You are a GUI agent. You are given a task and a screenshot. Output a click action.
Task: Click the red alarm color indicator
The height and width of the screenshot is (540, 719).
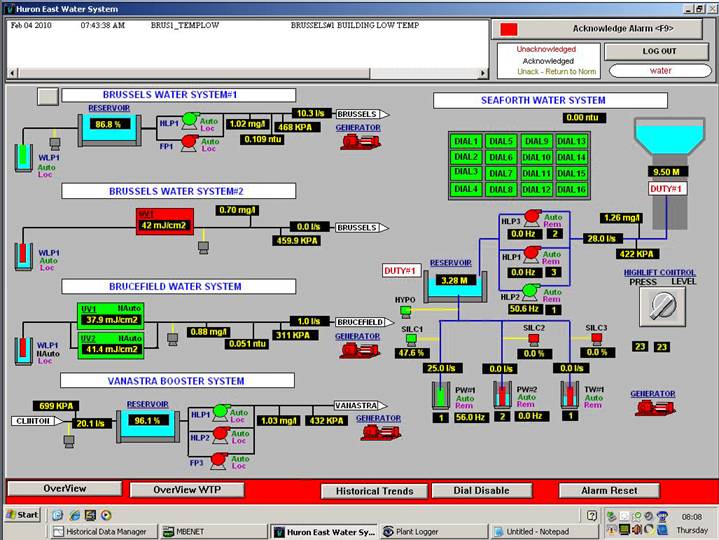(509, 30)
